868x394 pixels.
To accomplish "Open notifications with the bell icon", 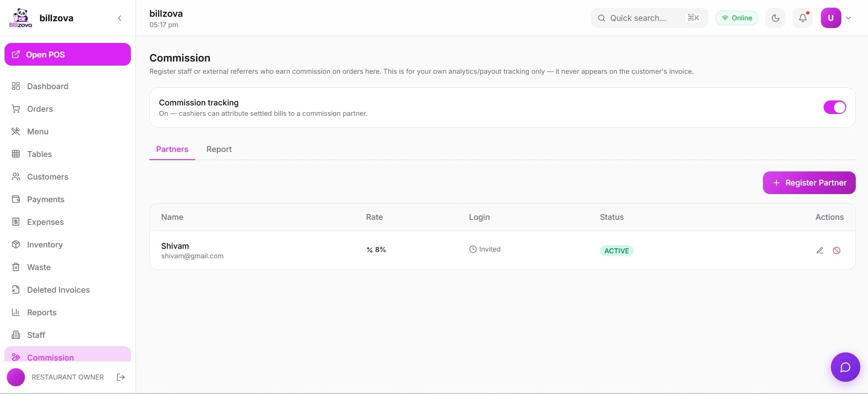I will [x=803, y=18].
